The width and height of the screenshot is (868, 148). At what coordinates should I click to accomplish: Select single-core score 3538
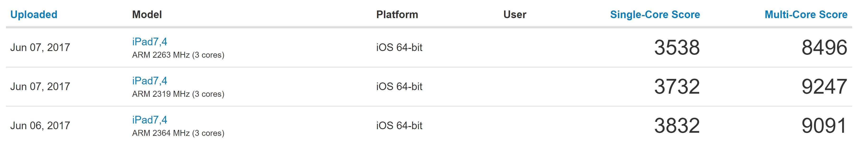pyautogui.click(x=677, y=47)
